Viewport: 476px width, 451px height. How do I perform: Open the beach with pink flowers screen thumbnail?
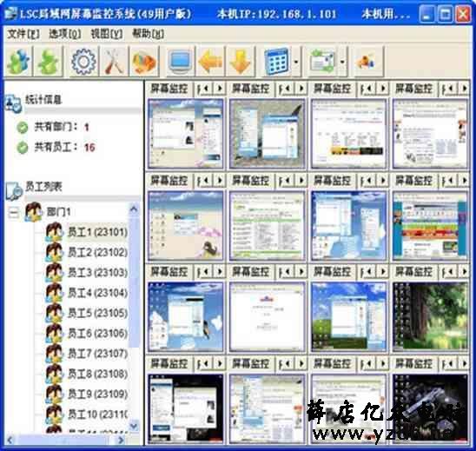tap(186, 225)
